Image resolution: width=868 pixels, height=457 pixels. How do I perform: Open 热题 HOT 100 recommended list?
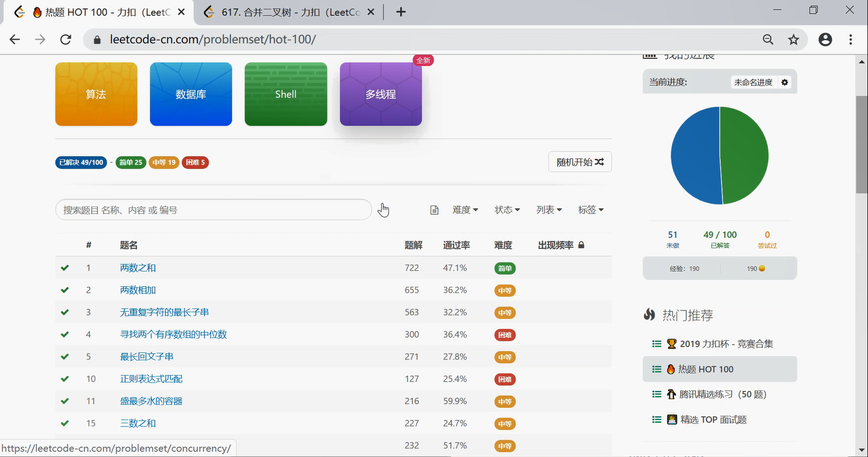[x=720, y=369]
